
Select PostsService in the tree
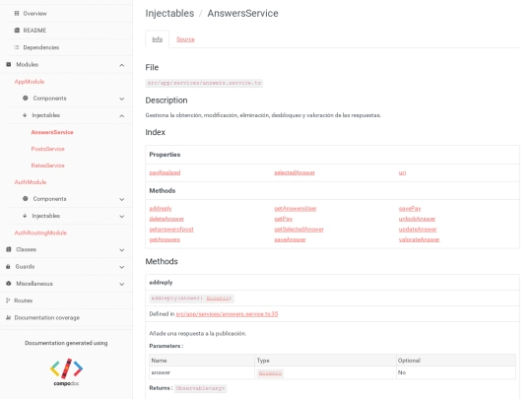48,149
